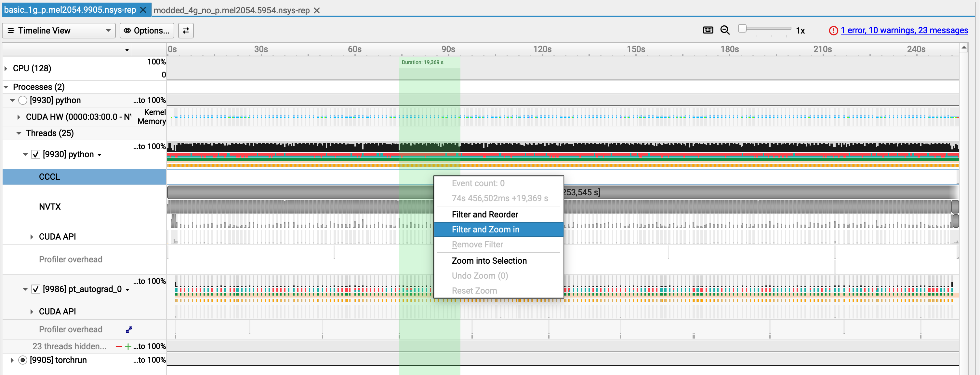The height and width of the screenshot is (375, 980).
Task: Click the zoom level slider handle
Action: tap(742, 29)
